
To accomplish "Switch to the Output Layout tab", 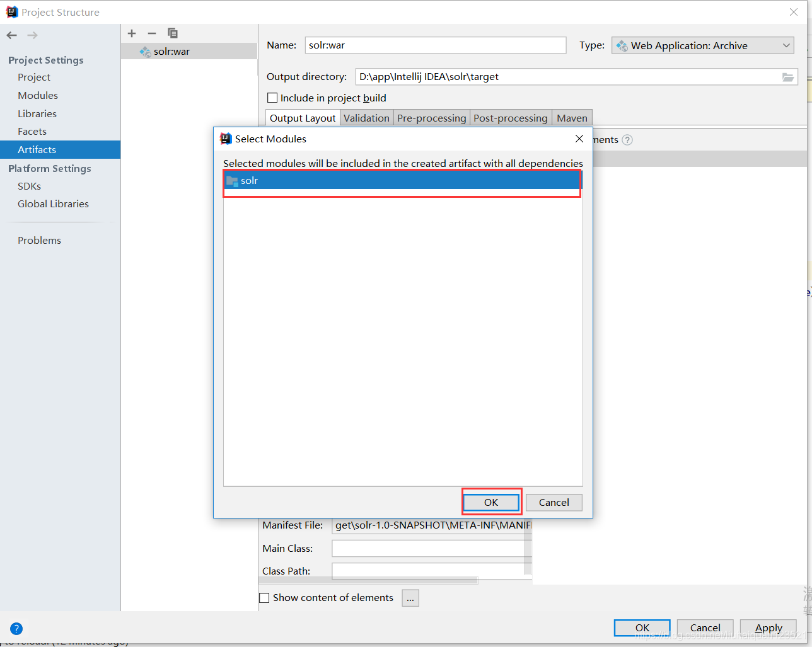I will click(303, 118).
